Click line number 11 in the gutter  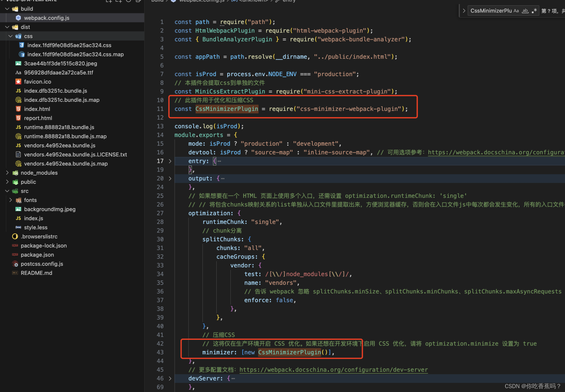[160, 109]
